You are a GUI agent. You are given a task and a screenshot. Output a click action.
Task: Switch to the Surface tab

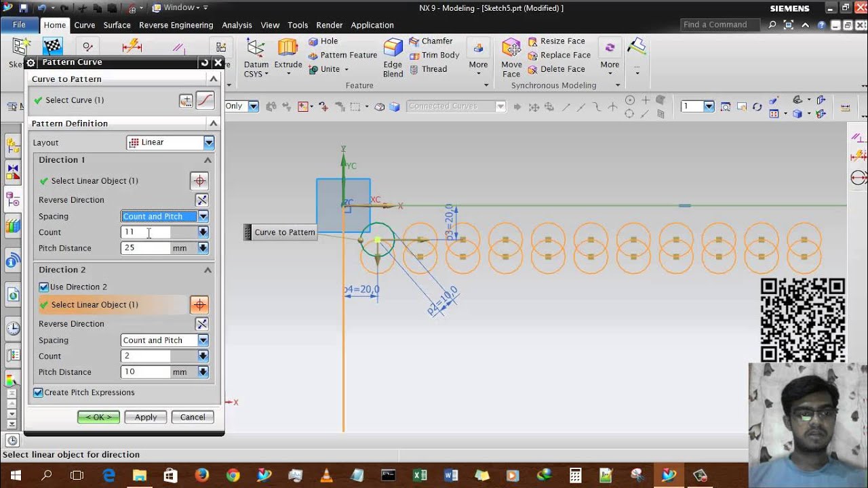click(117, 25)
